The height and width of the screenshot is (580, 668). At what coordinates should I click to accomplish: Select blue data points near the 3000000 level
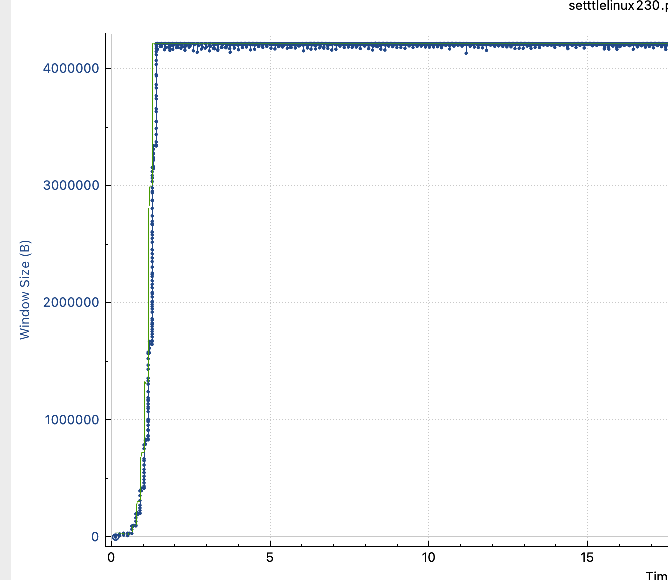pyautogui.click(x=151, y=187)
